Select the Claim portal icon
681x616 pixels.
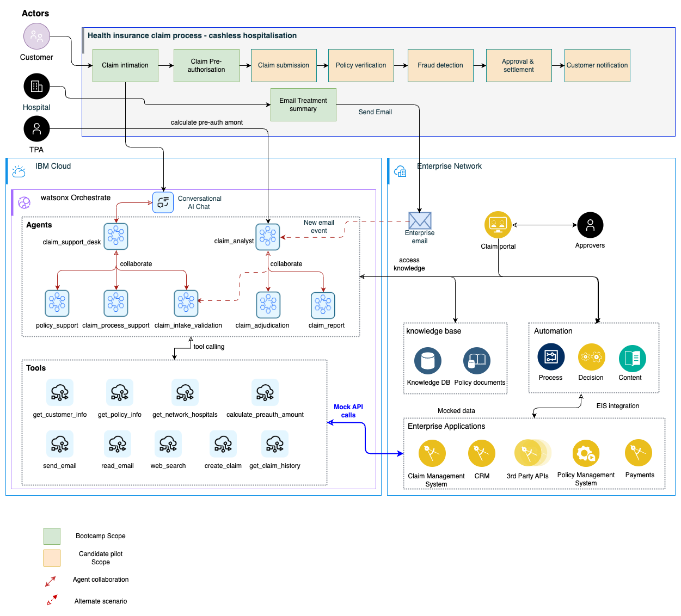[498, 225]
